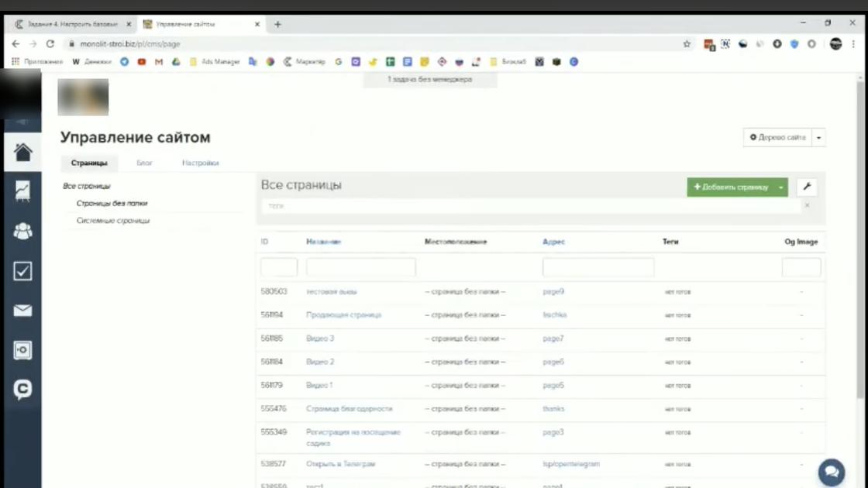The height and width of the screenshot is (488, 868).
Task: Select the Страницы tab
Action: (x=89, y=163)
